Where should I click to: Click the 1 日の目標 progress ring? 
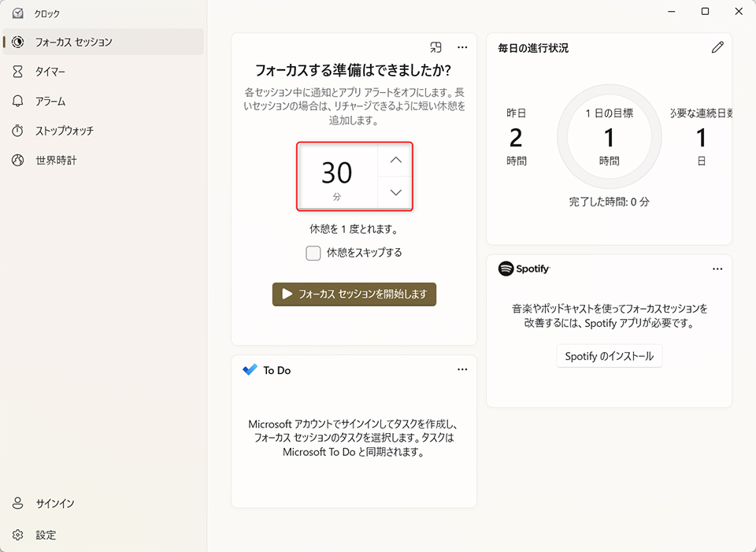pyautogui.click(x=610, y=136)
